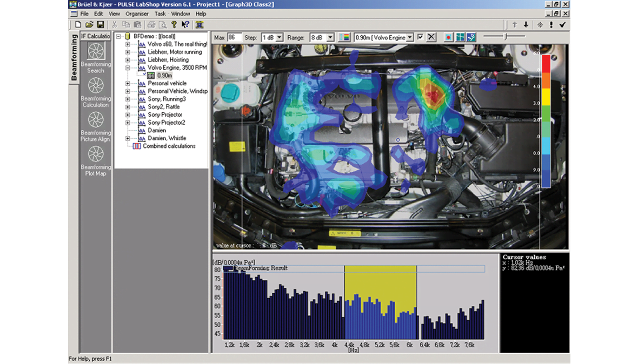Toggle the checkbox beside the 0.90m dropdown
The image size is (638, 364).
pyautogui.click(x=420, y=37)
